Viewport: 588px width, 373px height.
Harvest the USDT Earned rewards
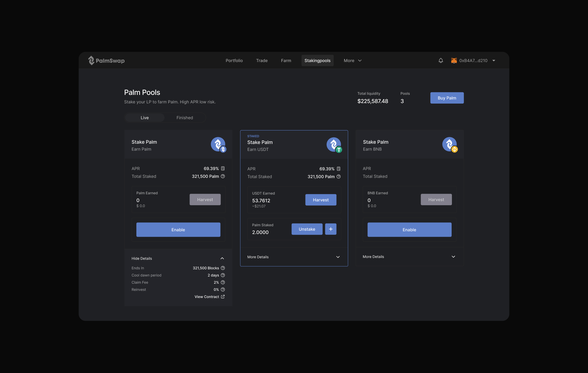(321, 200)
